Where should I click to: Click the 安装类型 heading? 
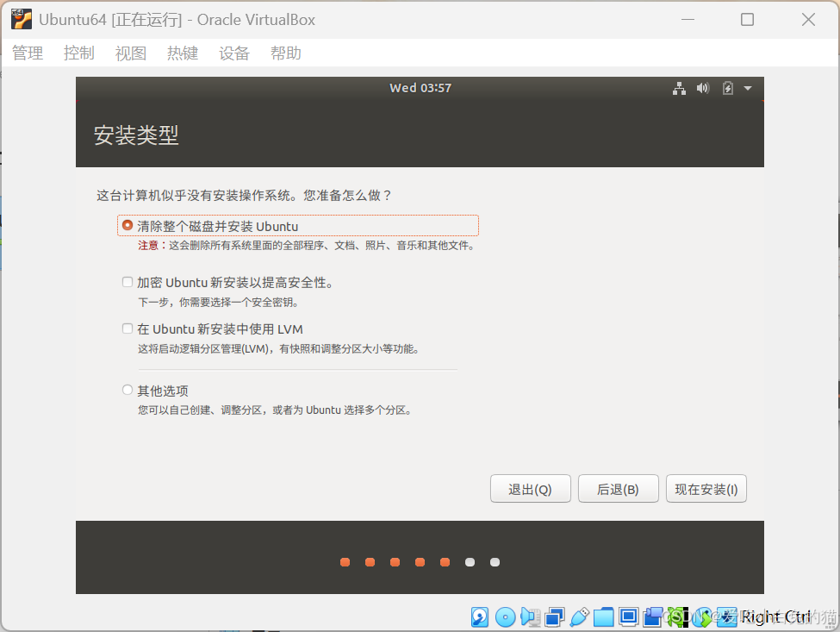click(136, 135)
